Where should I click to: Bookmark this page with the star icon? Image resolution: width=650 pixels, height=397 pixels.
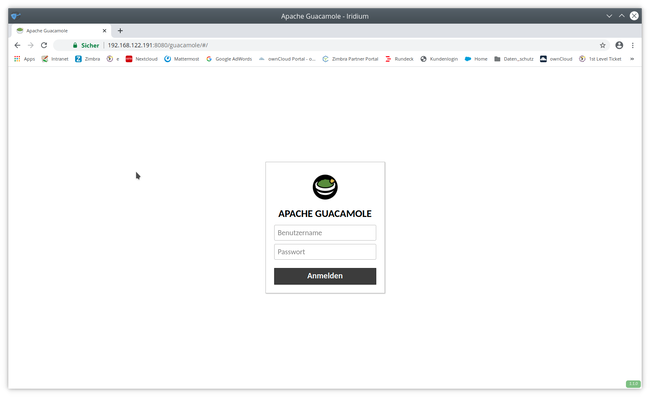(602, 45)
